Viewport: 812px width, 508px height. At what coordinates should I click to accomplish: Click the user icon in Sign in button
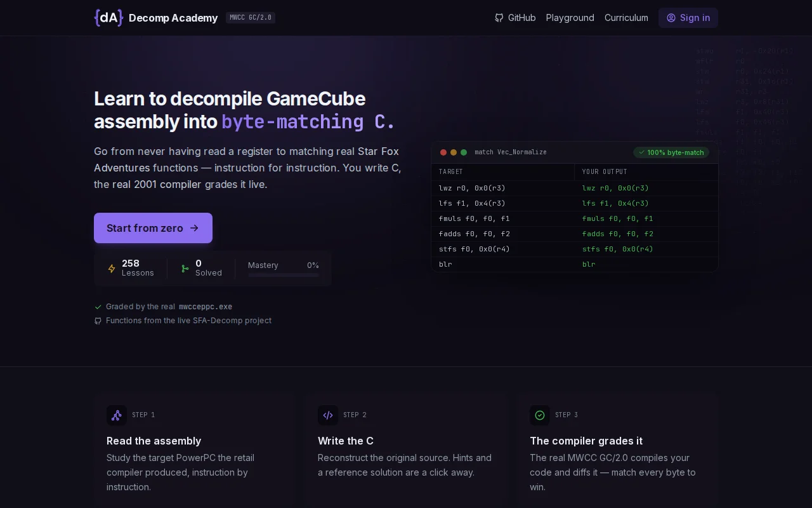click(671, 18)
